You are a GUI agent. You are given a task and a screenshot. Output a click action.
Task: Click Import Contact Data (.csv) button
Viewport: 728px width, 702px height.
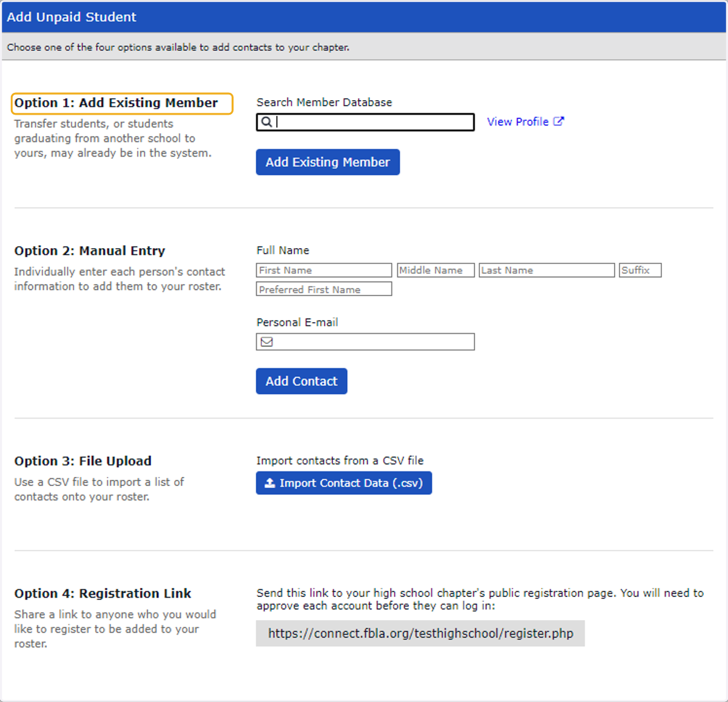[344, 483]
